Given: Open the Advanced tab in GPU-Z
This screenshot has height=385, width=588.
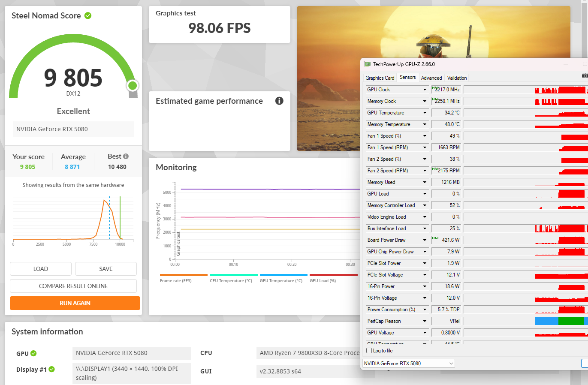Looking at the screenshot, I should [x=431, y=78].
